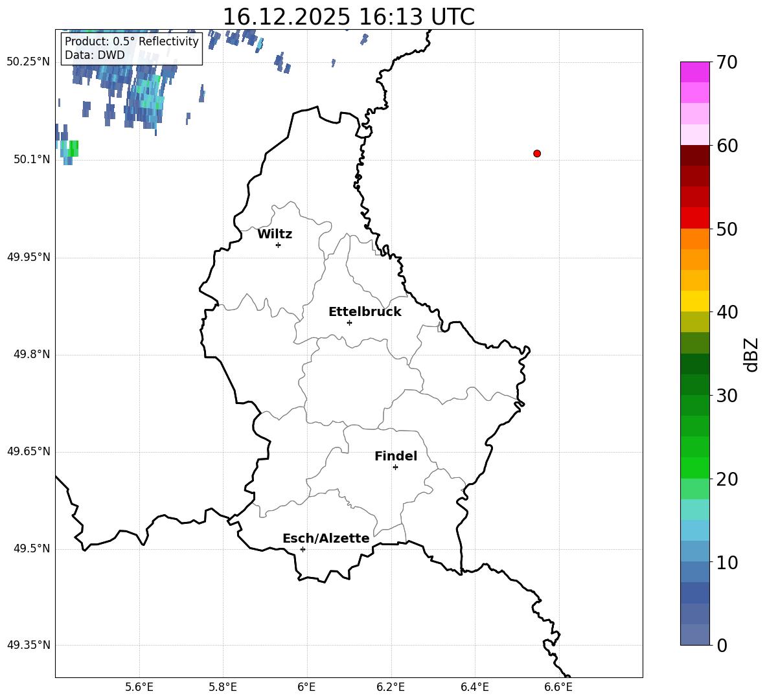767x700 pixels.
Task: Click the 40 tick label on colorbar
Action: 727,312
